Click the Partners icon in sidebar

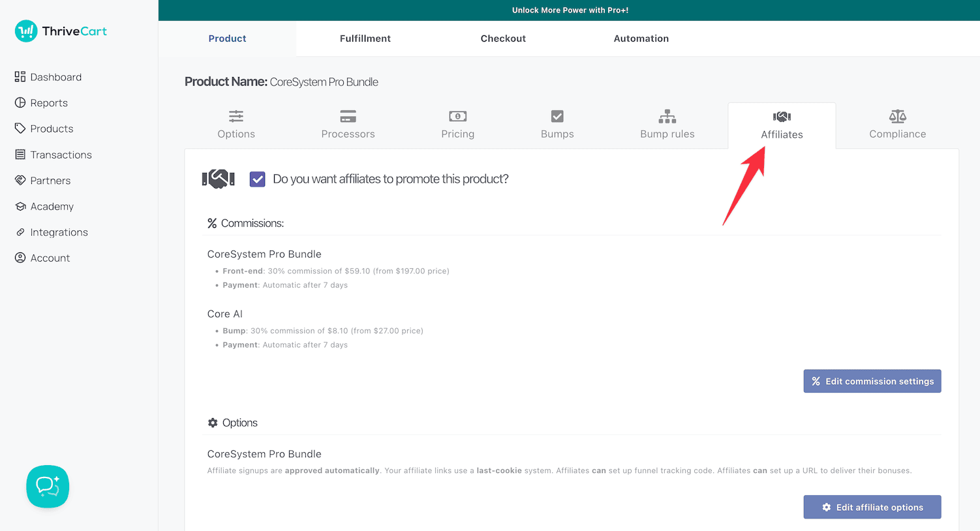[x=20, y=180]
